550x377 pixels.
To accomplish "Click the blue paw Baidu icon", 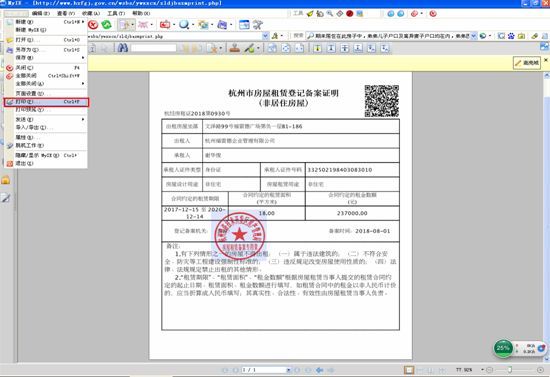I will click(511, 36).
